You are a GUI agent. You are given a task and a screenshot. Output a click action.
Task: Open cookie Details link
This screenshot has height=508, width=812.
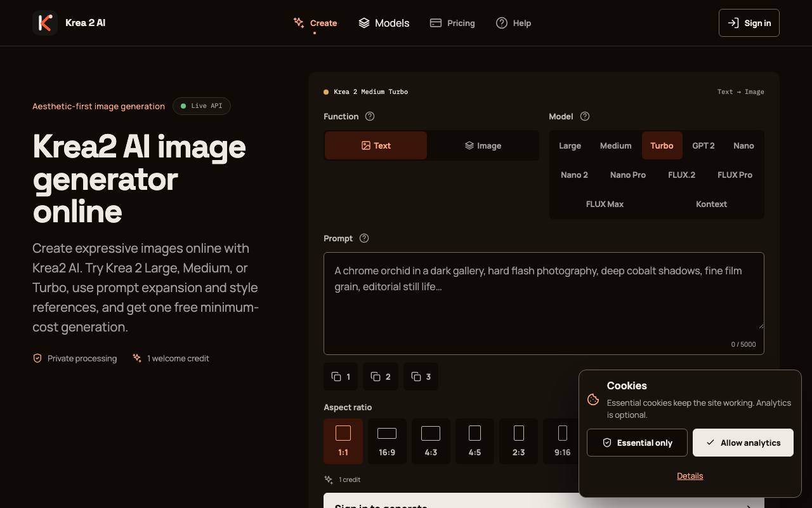click(690, 476)
